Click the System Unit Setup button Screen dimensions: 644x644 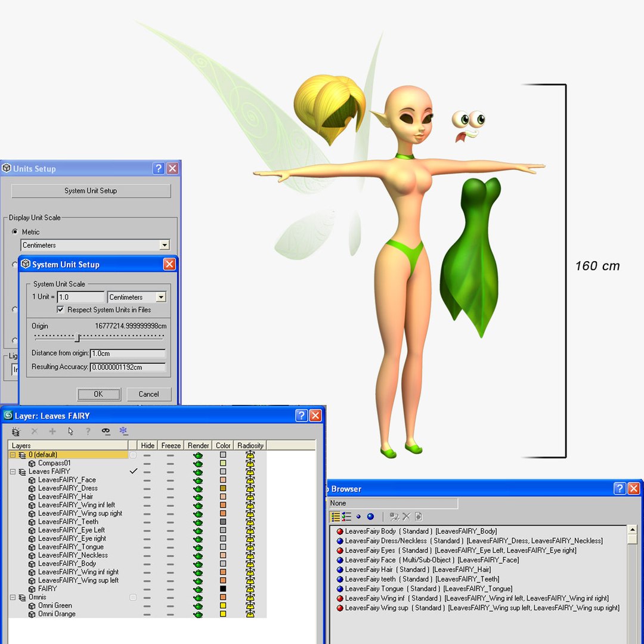coord(91,191)
